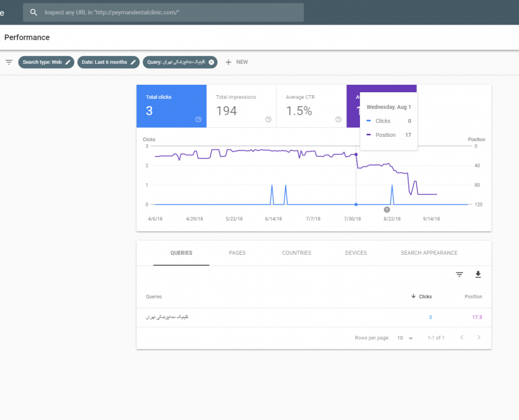Click the URL inspection search field
The height and width of the screenshot is (420, 519).
point(172,12)
